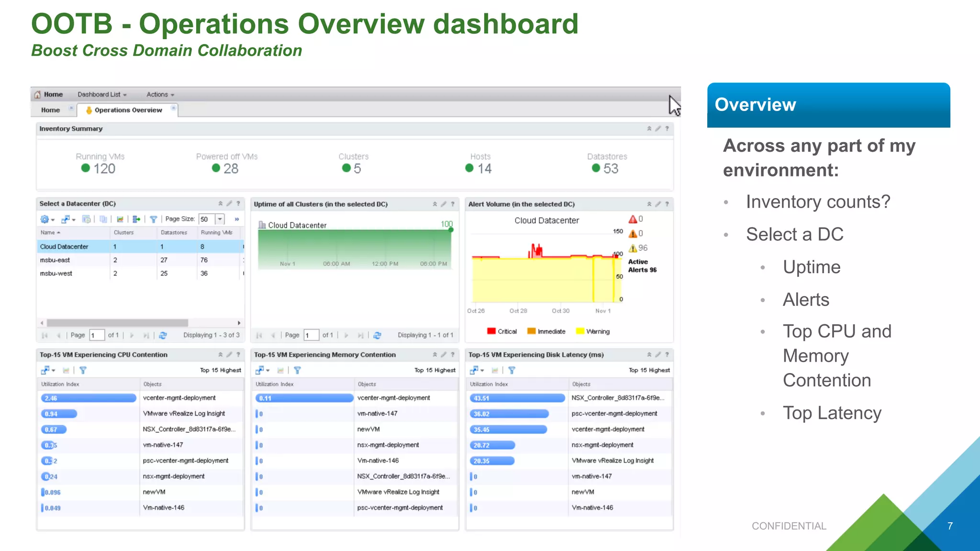Sort datacenter list by Name column

tap(73, 232)
